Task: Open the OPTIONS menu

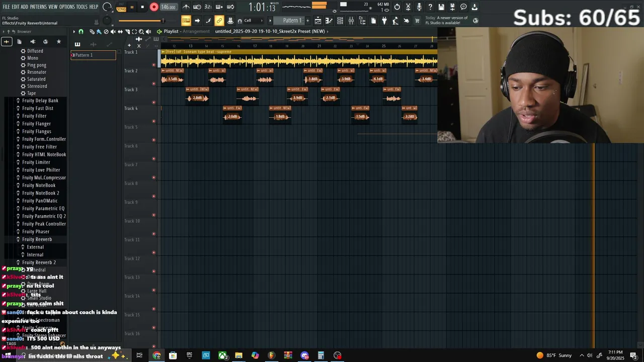Action: pyautogui.click(x=67, y=7)
